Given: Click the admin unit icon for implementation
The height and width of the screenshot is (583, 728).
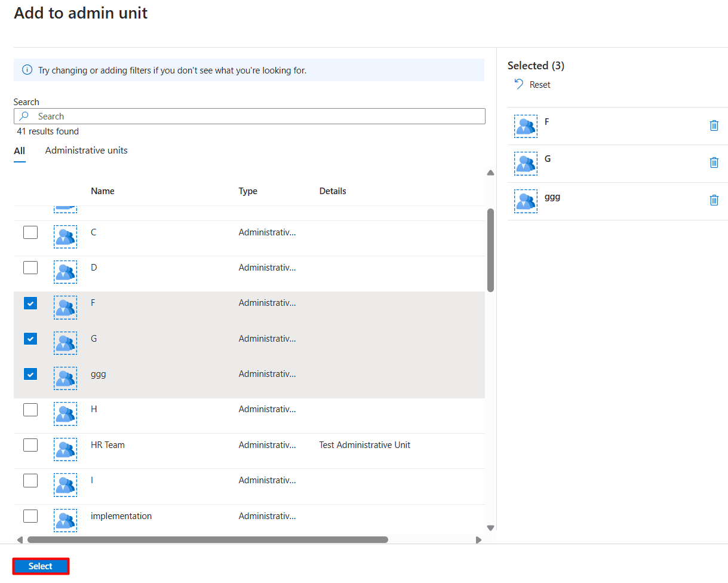Looking at the screenshot, I should [x=65, y=520].
